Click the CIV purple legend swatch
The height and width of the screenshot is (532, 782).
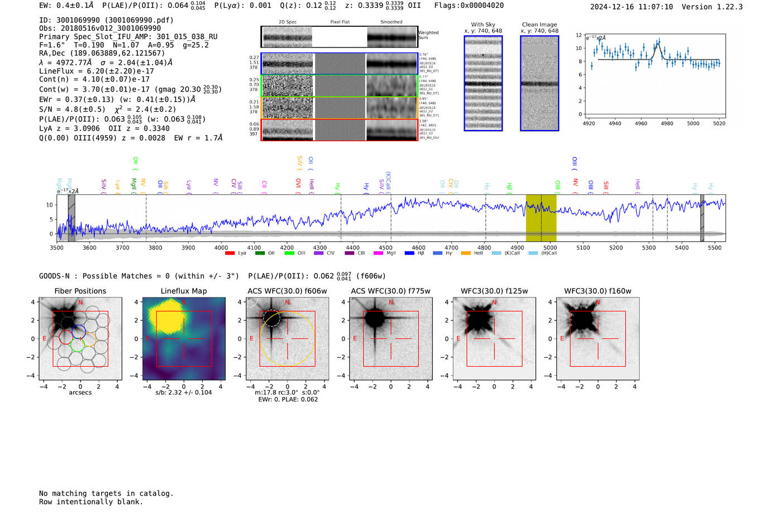(x=318, y=253)
